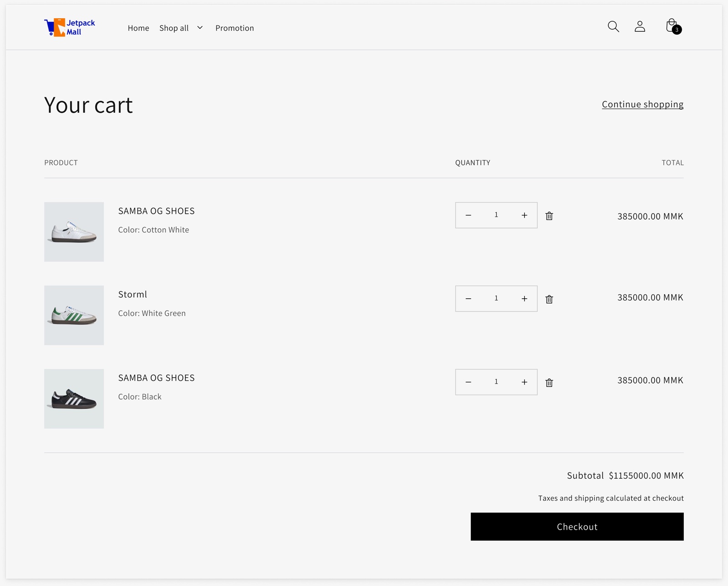Click the black SAMBA OG product image
Screen dimensions: 728x586
coord(74,398)
